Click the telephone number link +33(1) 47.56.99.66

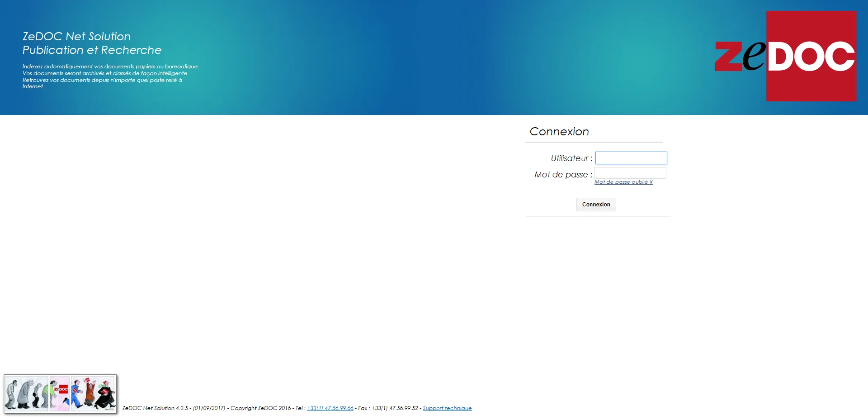tap(330, 408)
